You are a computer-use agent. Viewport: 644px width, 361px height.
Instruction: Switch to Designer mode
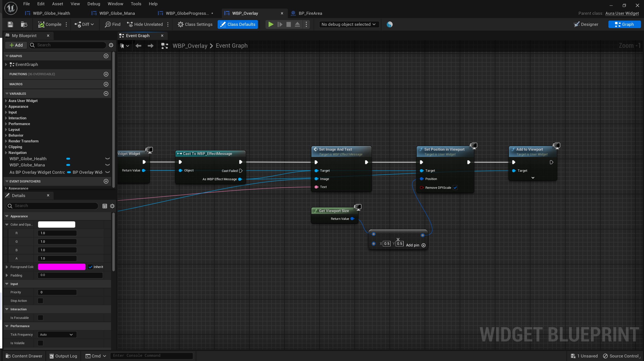tap(586, 24)
